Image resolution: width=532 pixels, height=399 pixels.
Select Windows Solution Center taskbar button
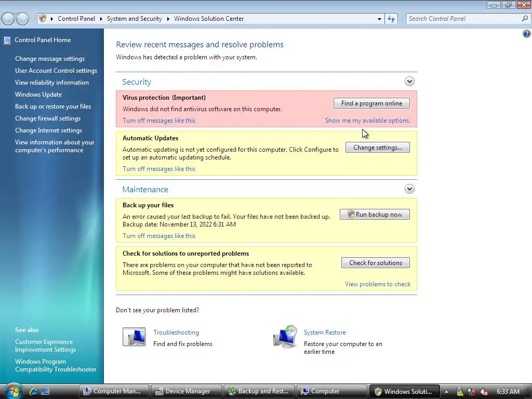(404, 392)
